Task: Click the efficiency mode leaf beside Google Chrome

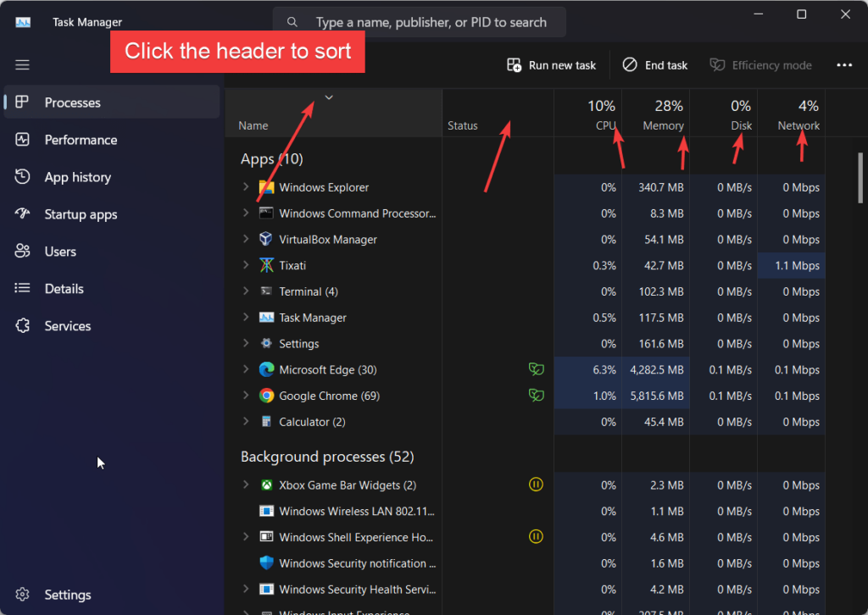Action: pyautogui.click(x=536, y=396)
